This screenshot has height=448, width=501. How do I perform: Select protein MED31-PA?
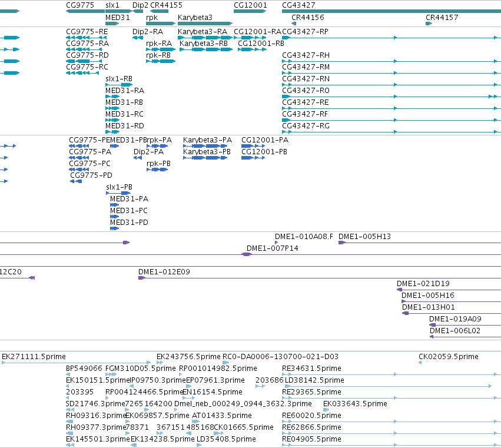(114, 205)
